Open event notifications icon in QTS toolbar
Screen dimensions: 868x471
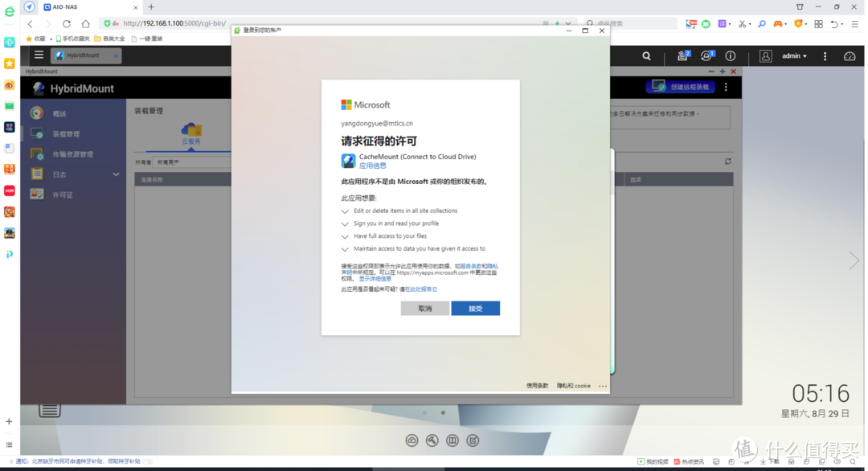click(x=707, y=55)
